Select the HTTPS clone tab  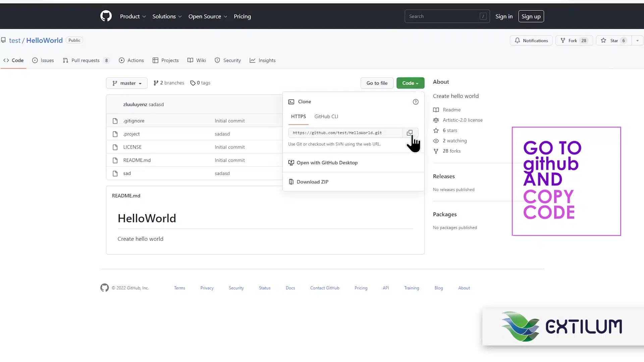tap(298, 117)
